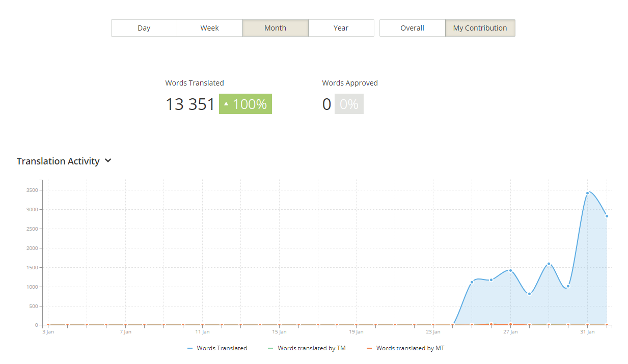Click the 15 Jan x-axis label

[279, 332]
